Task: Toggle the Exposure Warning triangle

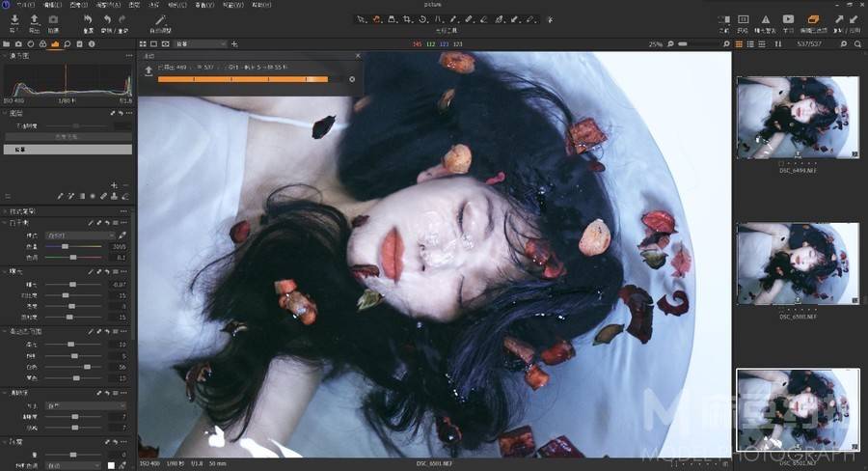Action: coord(766,19)
